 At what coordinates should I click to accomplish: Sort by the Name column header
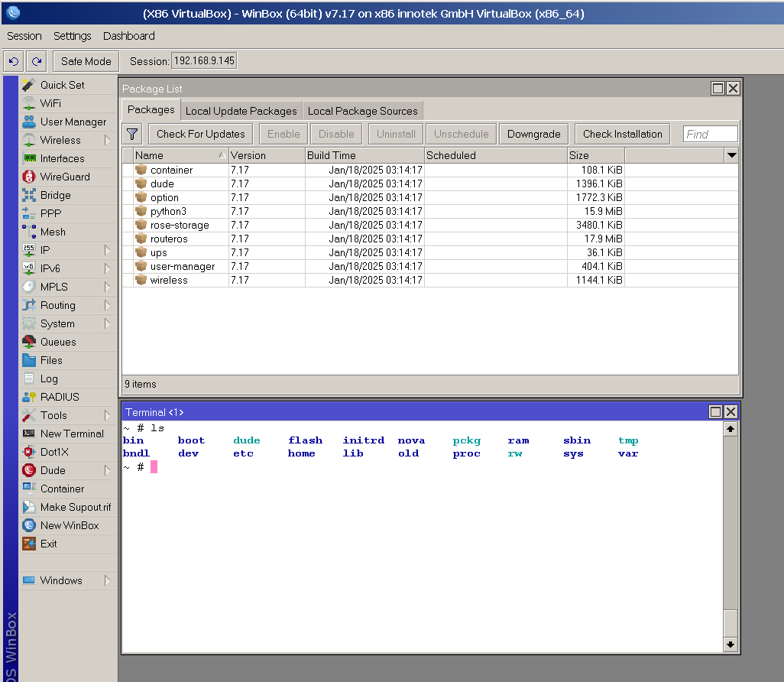[180, 156]
